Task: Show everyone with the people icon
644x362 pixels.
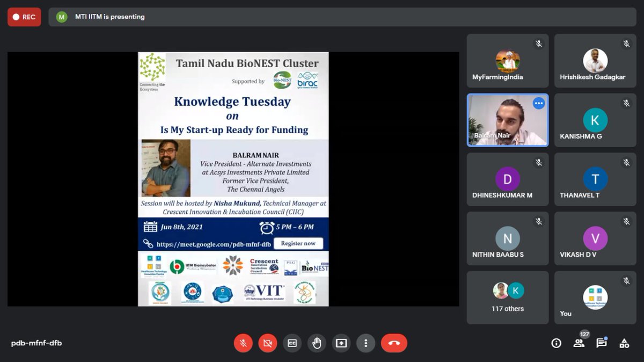Action: click(579, 343)
